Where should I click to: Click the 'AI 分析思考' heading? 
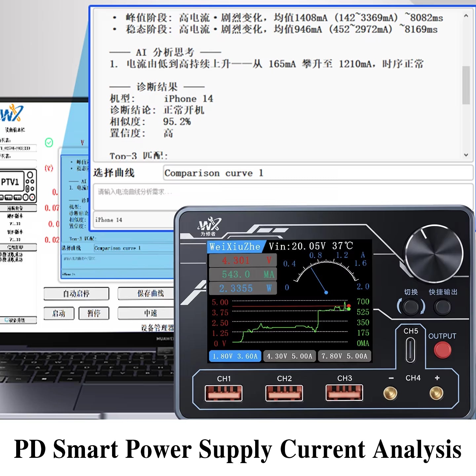[x=165, y=52]
